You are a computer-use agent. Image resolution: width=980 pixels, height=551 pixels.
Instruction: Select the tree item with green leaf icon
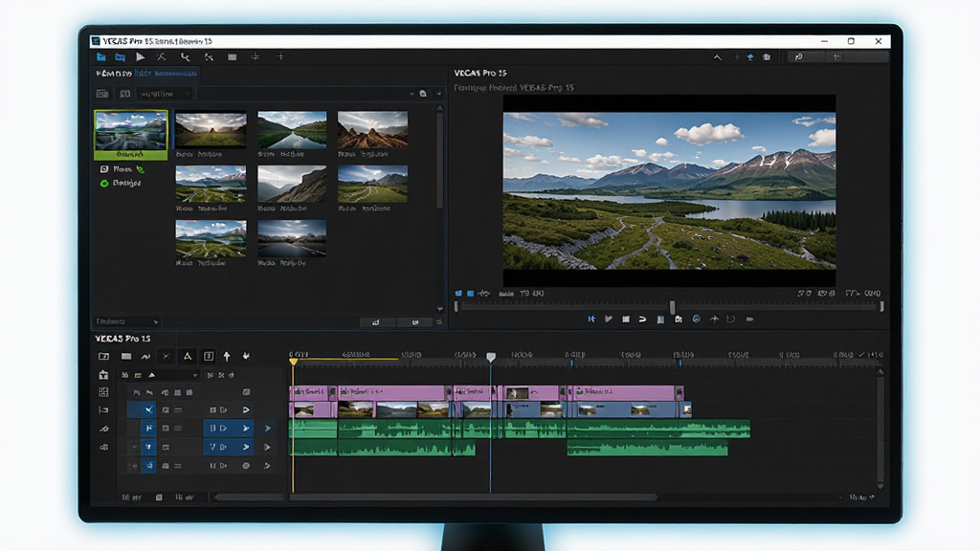(x=122, y=169)
